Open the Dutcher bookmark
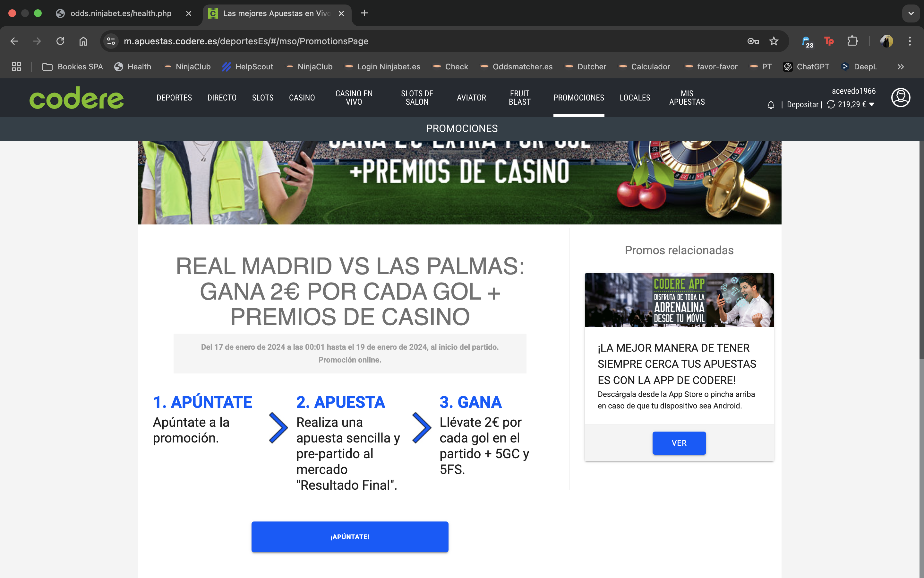The image size is (924, 578). tap(585, 67)
